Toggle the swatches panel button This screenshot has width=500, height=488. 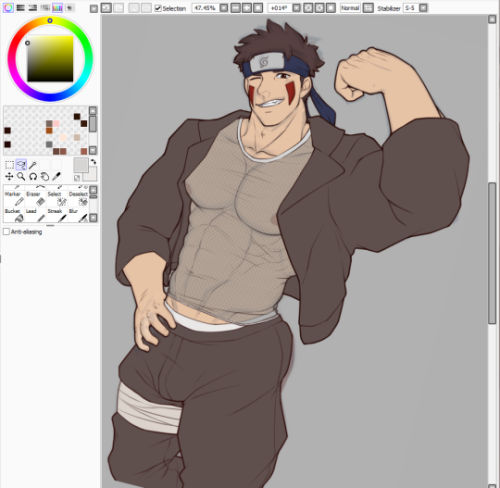57,8
